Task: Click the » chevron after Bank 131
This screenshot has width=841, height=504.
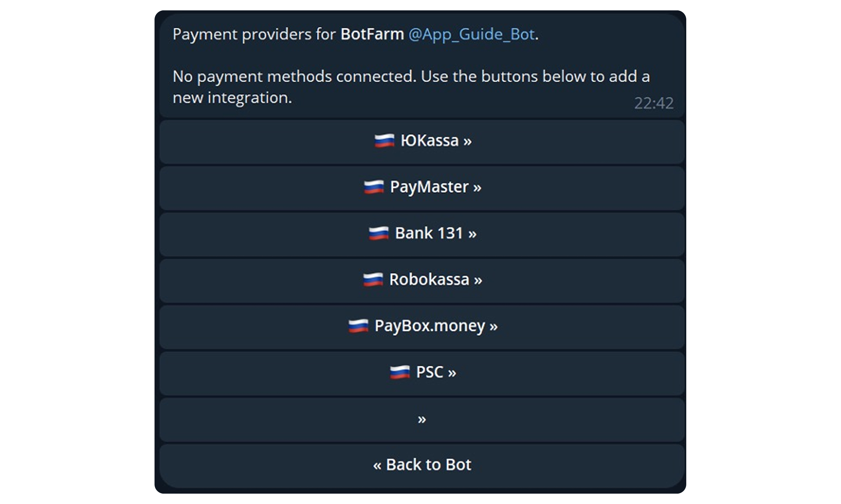Action: click(x=472, y=234)
